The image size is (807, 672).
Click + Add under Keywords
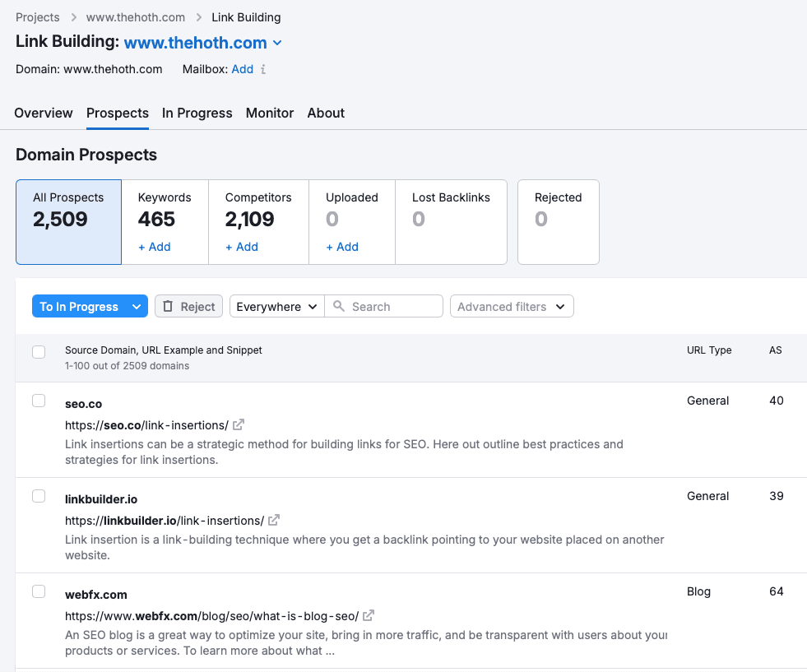[x=155, y=247]
